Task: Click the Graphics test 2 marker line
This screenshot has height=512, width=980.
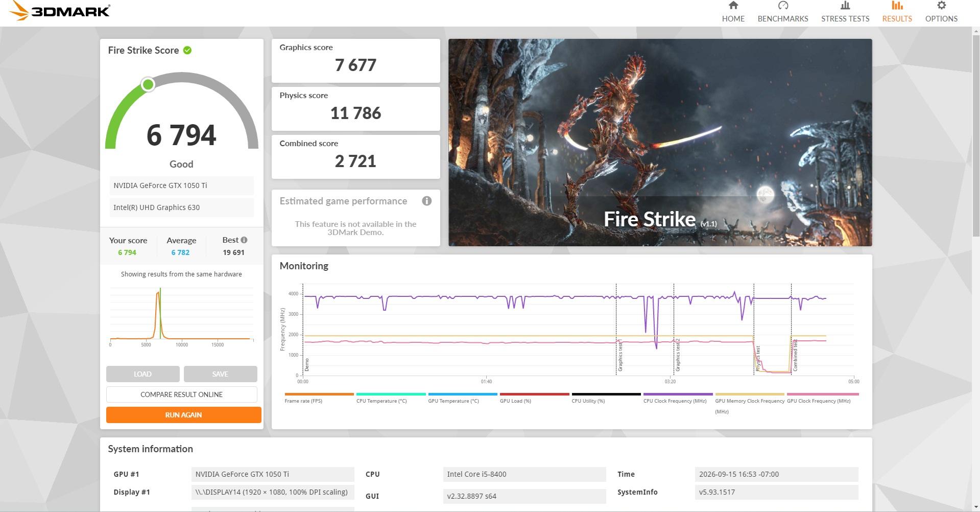Action: [x=674, y=330]
